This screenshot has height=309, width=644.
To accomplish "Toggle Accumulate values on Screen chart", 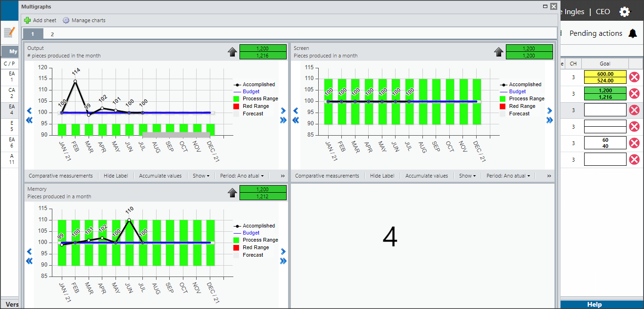I will (x=427, y=176).
